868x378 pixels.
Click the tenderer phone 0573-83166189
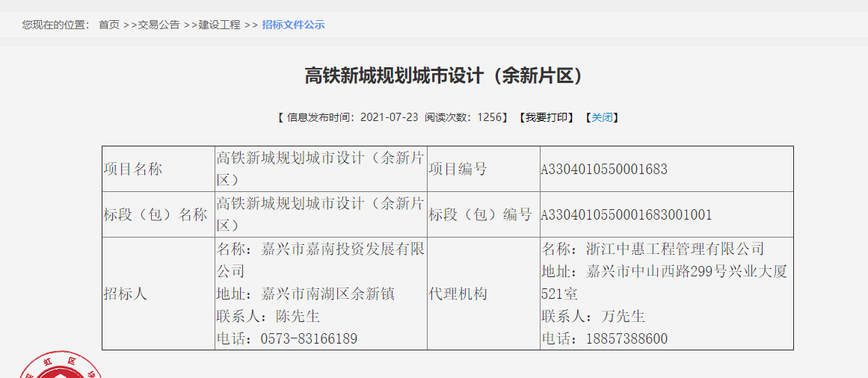point(308,339)
